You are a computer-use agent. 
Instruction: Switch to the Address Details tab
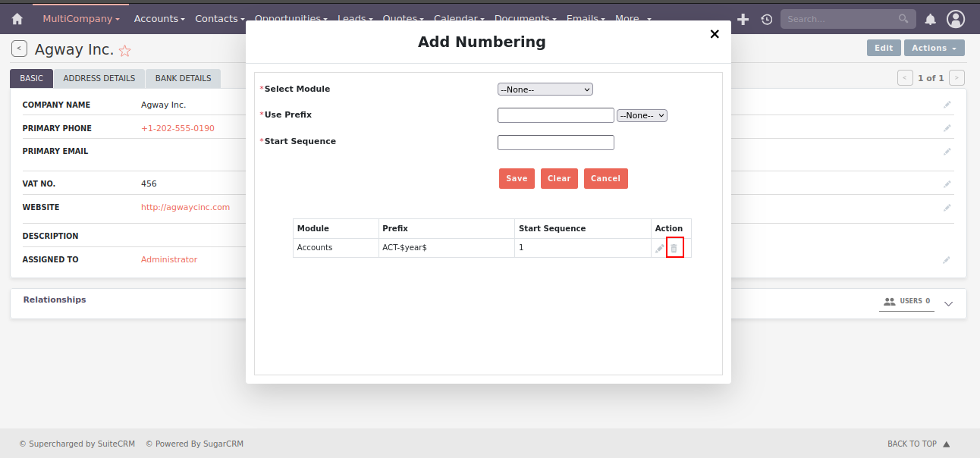(99, 78)
